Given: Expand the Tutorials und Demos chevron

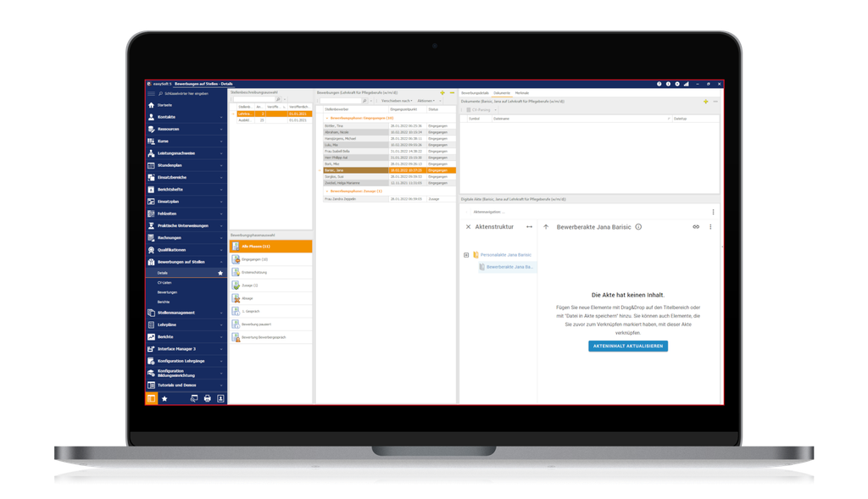Looking at the screenshot, I should [221, 385].
